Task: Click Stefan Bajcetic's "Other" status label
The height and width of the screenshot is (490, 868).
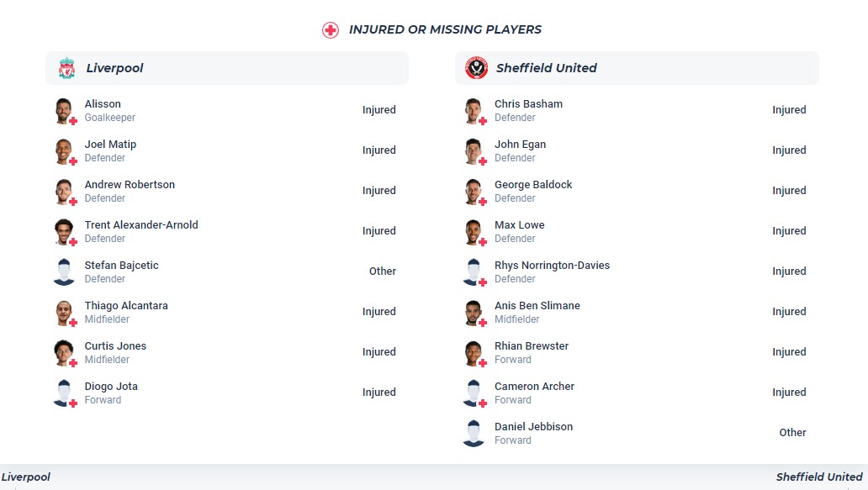Action: coord(382,271)
